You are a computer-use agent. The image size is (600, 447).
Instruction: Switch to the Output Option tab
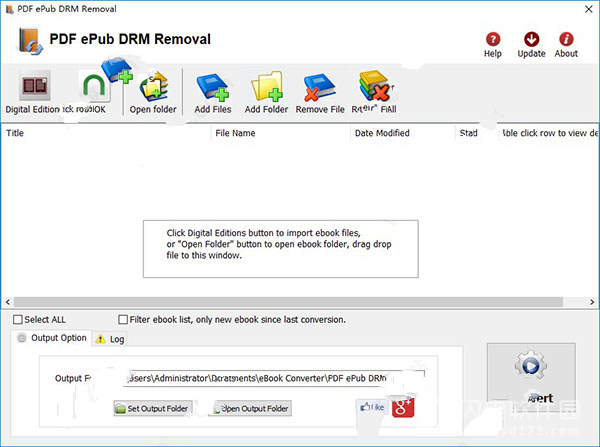point(52,338)
